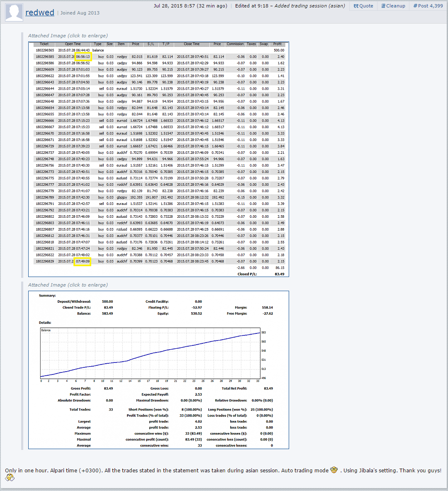Click the 'Close Time' column header
The width and height of the screenshot is (448, 491).
(x=192, y=44)
